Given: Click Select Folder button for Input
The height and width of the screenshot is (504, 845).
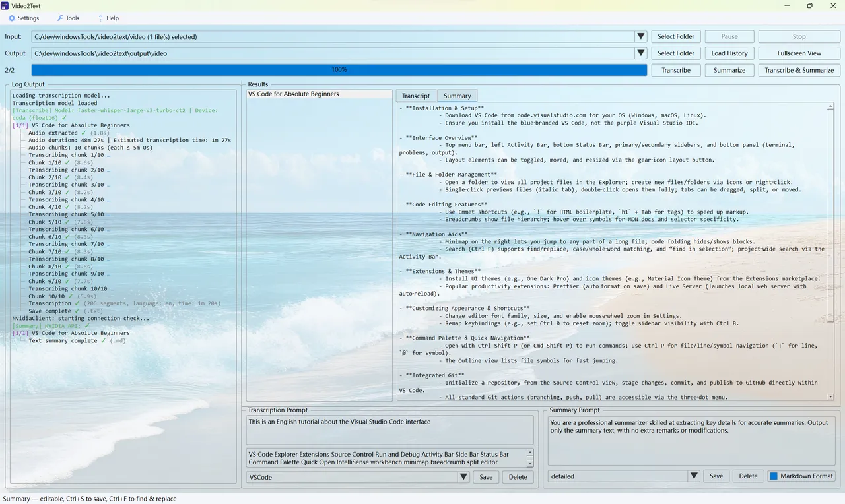Looking at the screenshot, I should [x=676, y=36].
